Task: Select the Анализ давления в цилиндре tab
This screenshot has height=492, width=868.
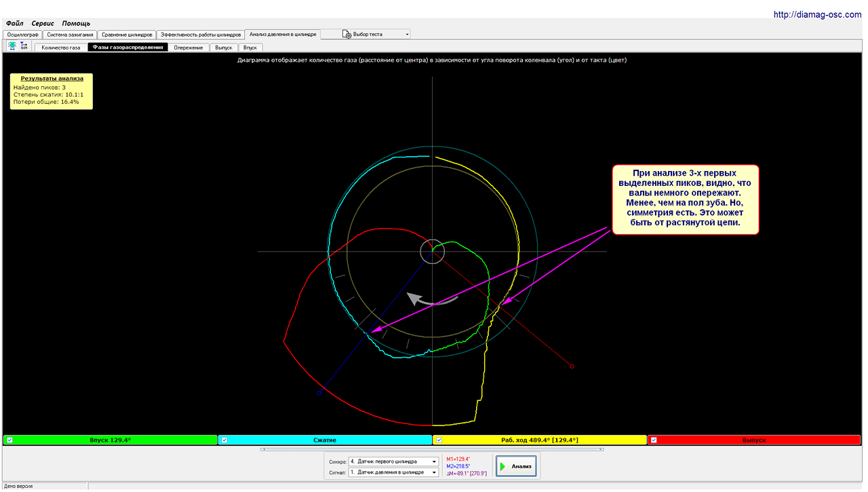Action: (283, 33)
